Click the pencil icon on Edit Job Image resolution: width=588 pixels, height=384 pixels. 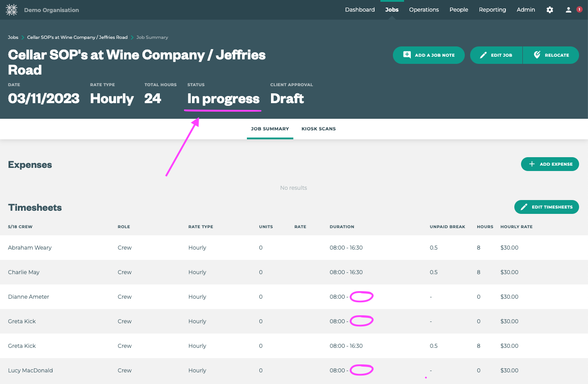[483, 55]
